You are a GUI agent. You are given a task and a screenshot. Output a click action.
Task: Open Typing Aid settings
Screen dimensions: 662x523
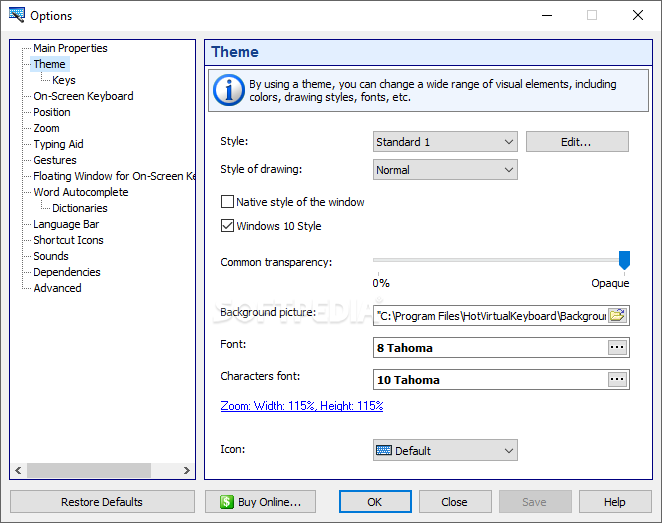pyautogui.click(x=58, y=144)
